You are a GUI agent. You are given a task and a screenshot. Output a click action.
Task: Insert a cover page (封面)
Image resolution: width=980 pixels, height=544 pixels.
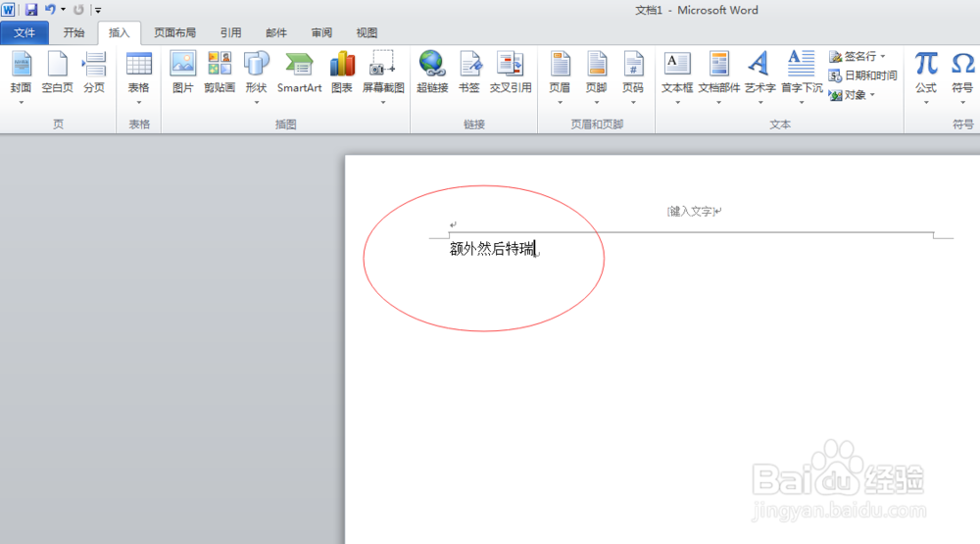coord(22,72)
